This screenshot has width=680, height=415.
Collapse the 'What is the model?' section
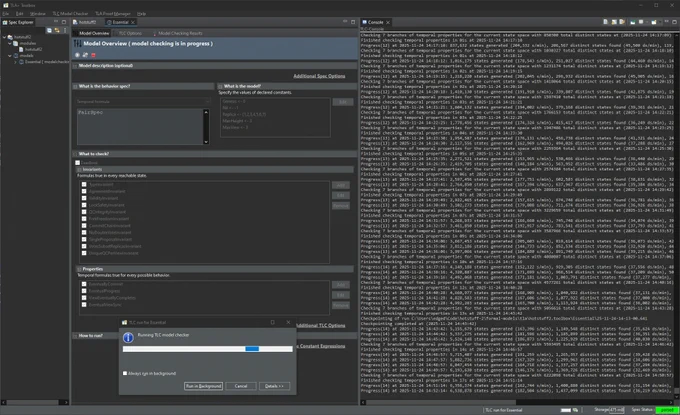(220, 86)
